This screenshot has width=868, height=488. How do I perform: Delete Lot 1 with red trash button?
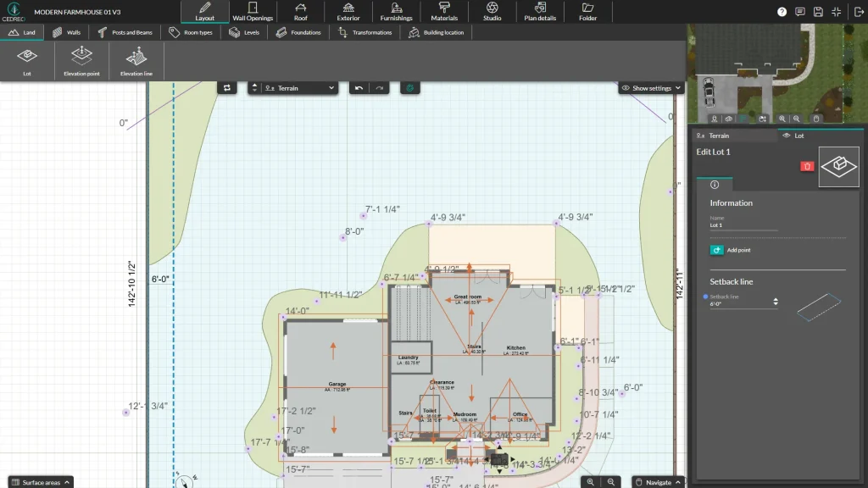(x=807, y=166)
